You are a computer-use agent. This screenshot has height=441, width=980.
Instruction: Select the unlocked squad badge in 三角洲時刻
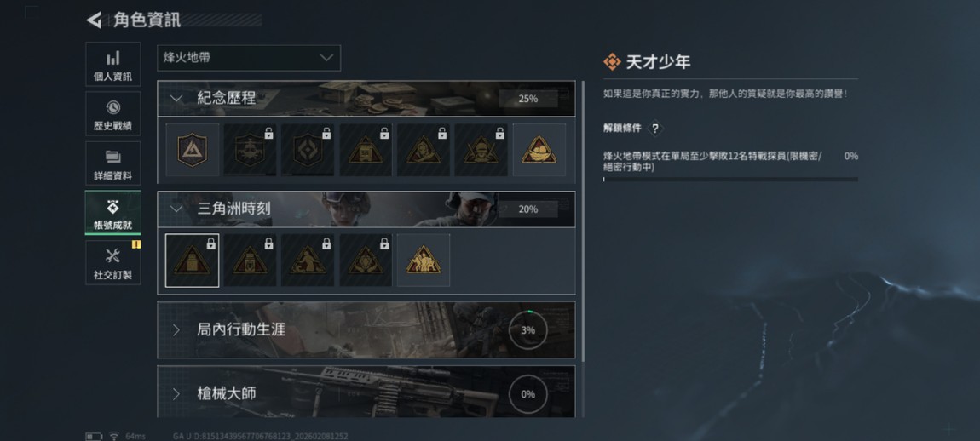[x=424, y=261]
